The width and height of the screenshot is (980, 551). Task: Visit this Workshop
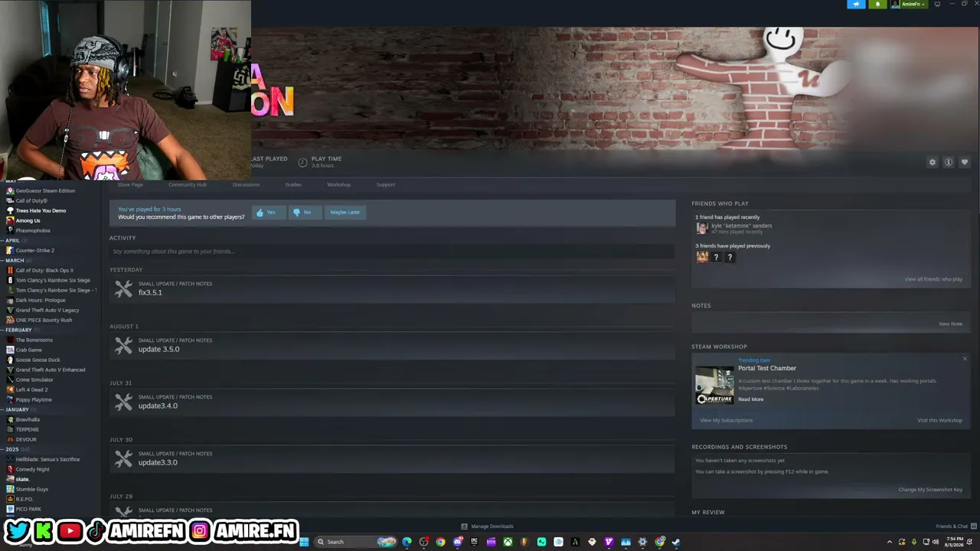pos(939,420)
